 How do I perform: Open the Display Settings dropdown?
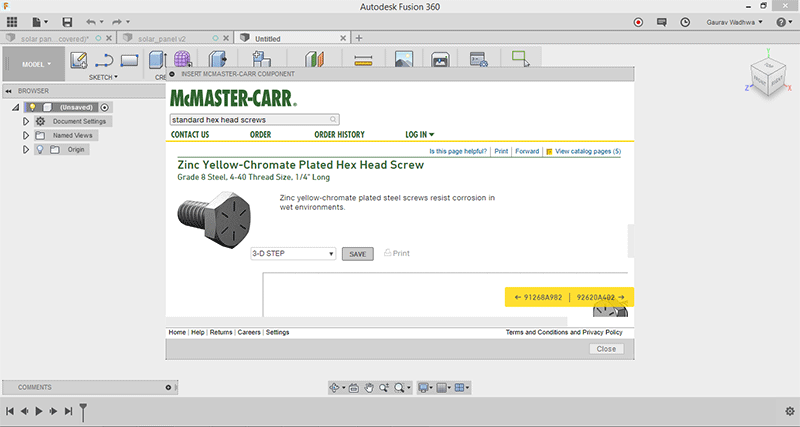point(424,388)
